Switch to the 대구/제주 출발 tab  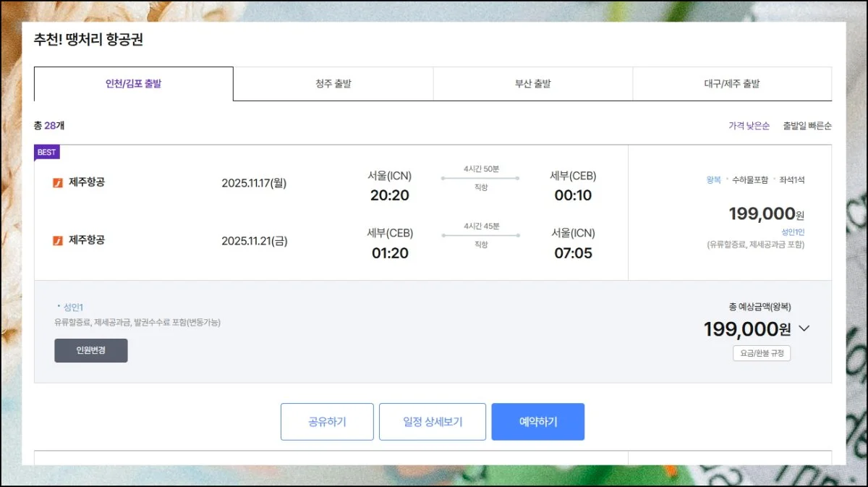click(x=732, y=84)
